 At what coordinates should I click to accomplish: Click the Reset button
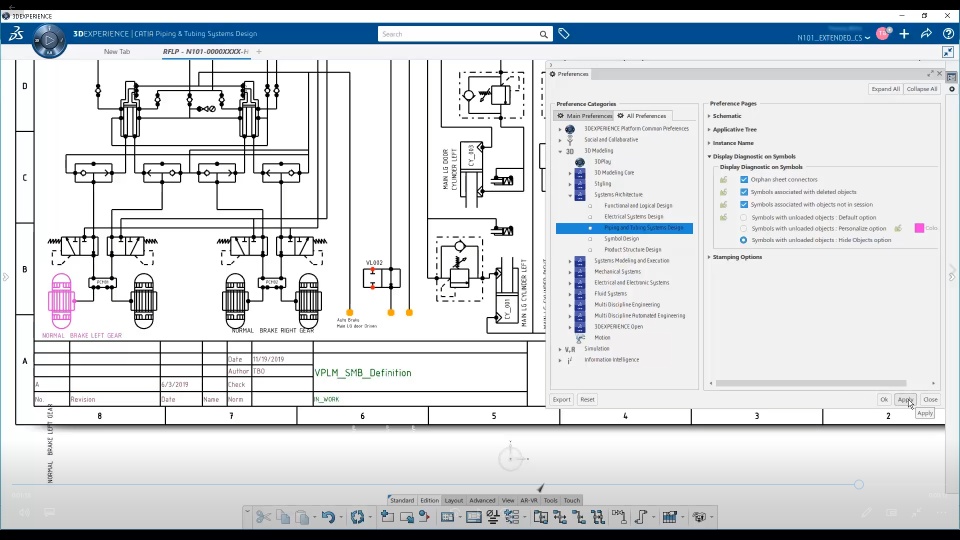587,399
